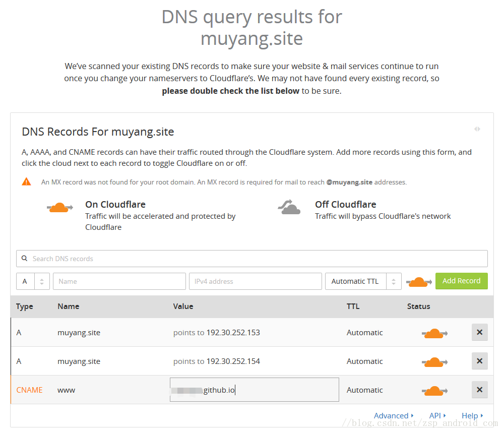Click Automatic TTL in the www row

click(364, 390)
